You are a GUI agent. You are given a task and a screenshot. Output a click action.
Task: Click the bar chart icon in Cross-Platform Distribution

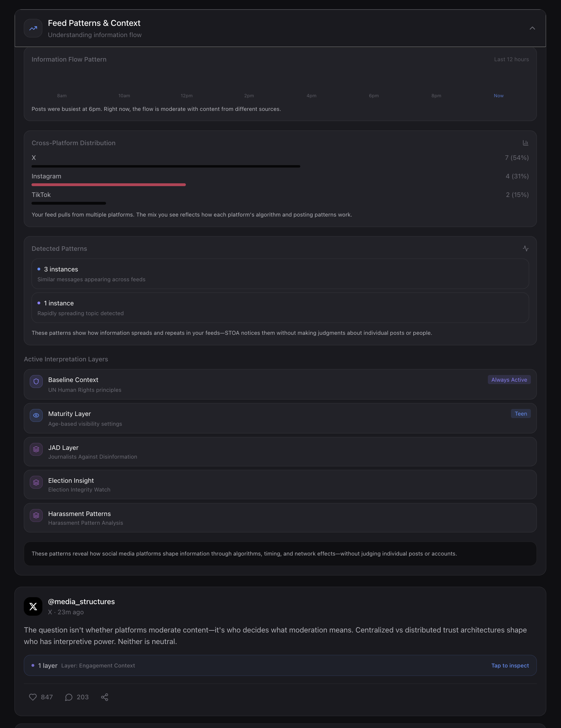525,143
